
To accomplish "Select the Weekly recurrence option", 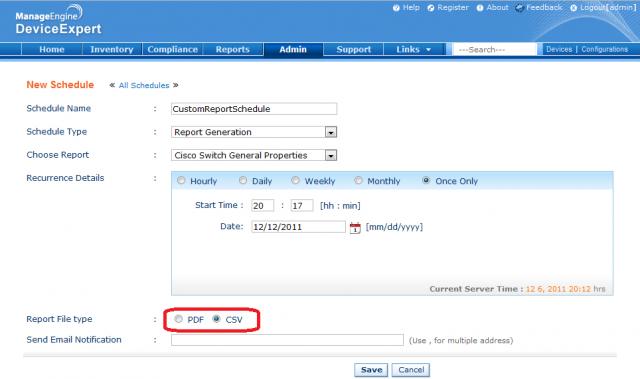I will 296,180.
